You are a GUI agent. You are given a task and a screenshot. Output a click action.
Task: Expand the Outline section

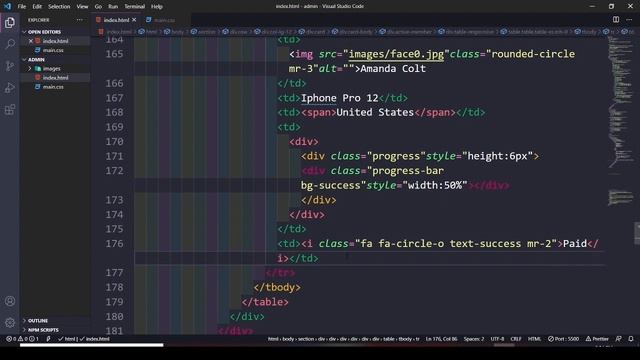(x=38, y=321)
